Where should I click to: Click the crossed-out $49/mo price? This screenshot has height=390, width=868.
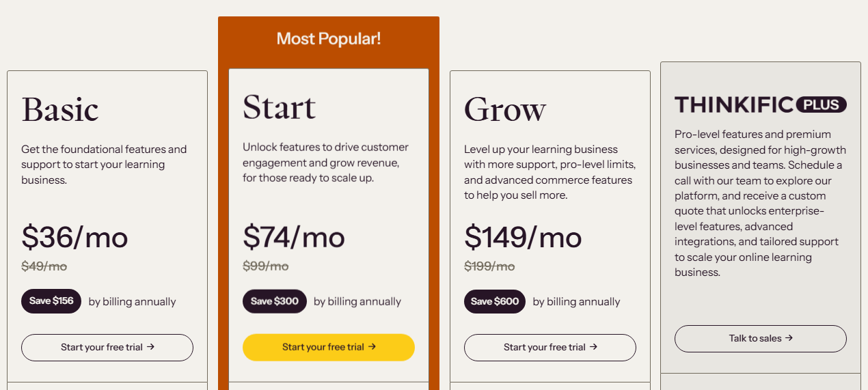(44, 266)
